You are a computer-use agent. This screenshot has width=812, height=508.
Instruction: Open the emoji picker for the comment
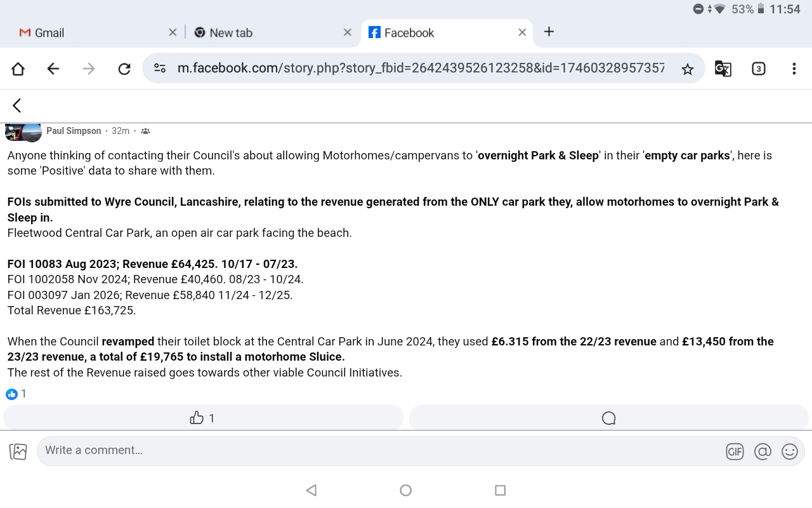790,451
